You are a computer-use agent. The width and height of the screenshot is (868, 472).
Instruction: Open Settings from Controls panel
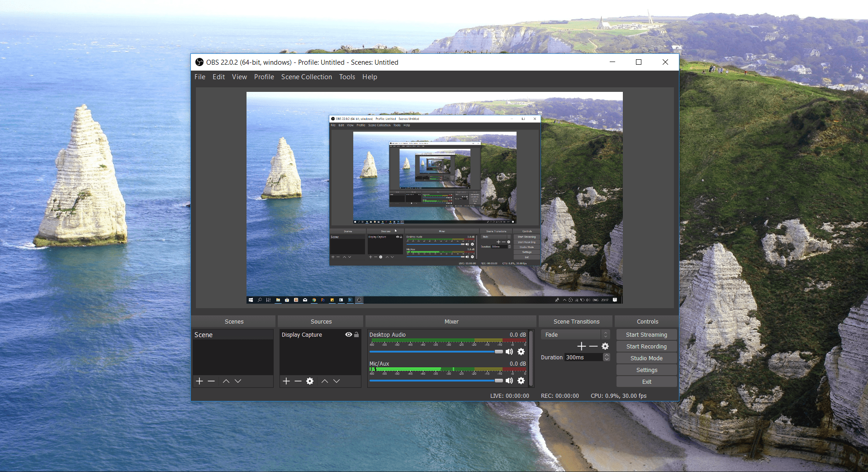tap(647, 370)
